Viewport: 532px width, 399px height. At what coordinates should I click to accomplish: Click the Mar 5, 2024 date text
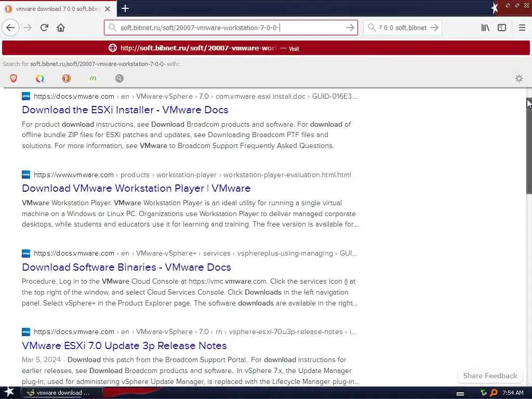41,360
